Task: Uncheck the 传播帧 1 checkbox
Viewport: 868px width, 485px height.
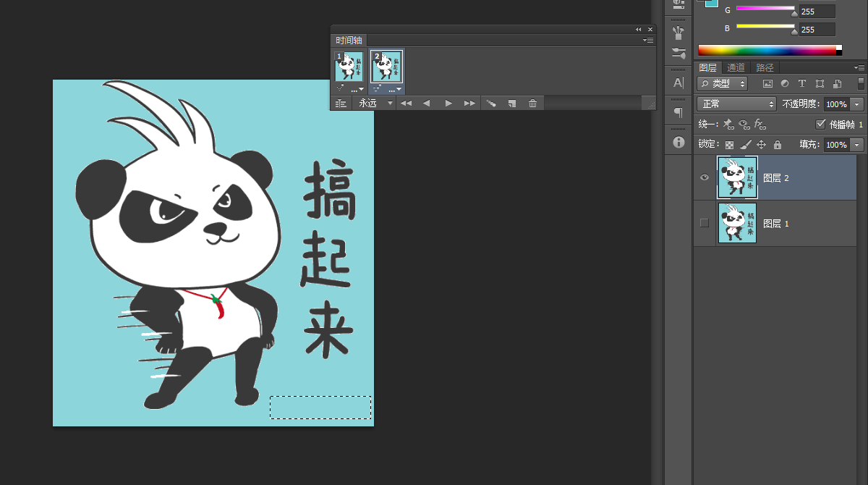Action: [x=820, y=124]
